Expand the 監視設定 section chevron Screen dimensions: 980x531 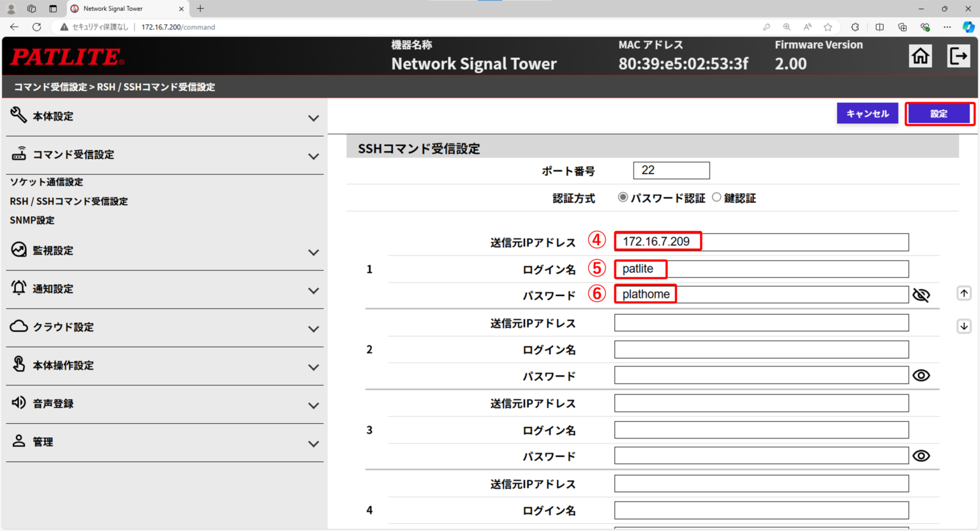click(x=313, y=252)
